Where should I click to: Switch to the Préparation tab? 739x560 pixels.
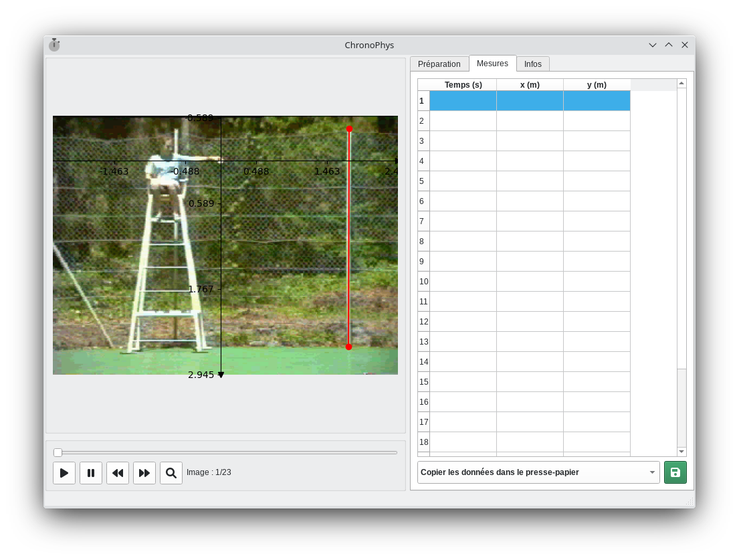pos(439,64)
